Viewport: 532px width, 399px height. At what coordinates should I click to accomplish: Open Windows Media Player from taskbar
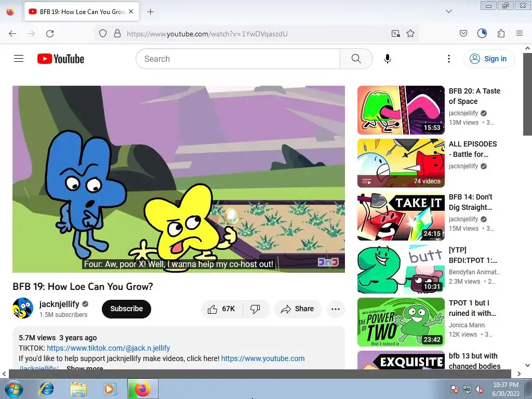coord(110,389)
